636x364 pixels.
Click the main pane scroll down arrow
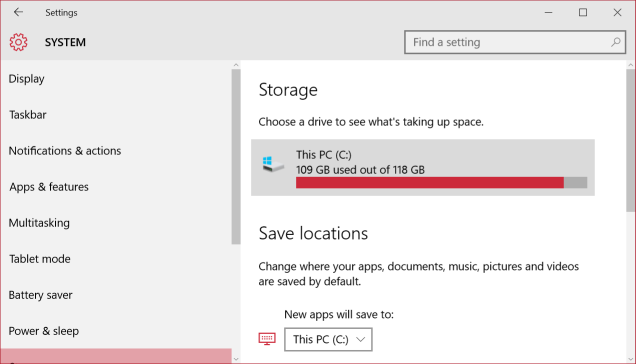pos(631,359)
